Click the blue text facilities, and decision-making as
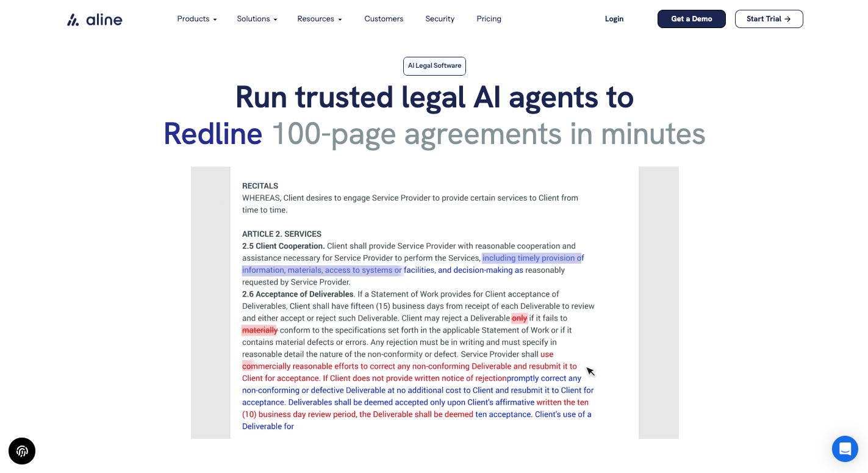This screenshot has height=473, width=868. [464, 270]
